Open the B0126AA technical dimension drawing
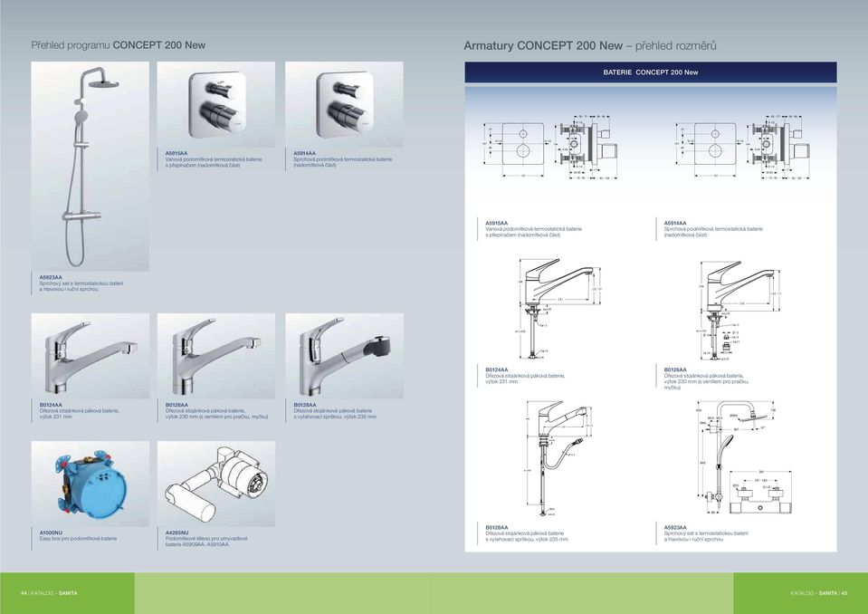This screenshot has height=614, width=868. pyautogui.click(x=739, y=309)
